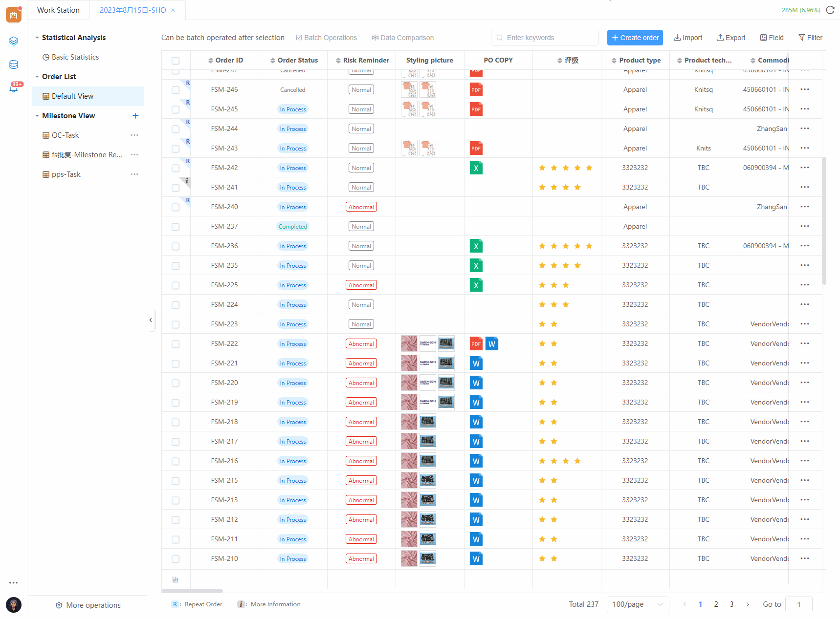This screenshot has height=620, width=840.
Task: Open row actions menu for FSM-240
Action: coord(804,207)
